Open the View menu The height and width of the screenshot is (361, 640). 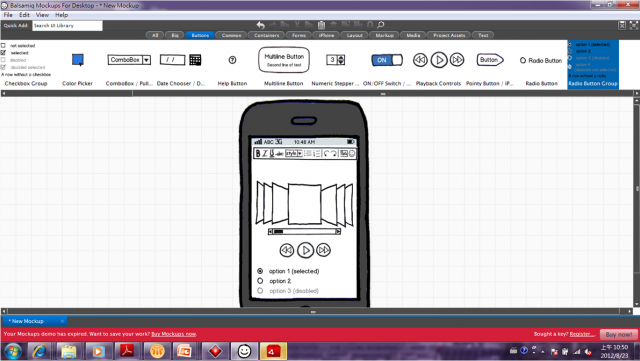pos(42,15)
